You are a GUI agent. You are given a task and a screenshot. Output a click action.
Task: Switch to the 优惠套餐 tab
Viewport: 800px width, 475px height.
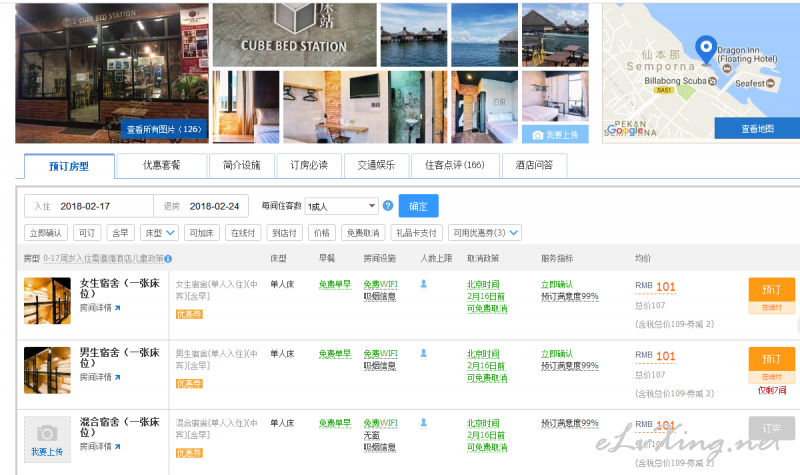pos(162,165)
